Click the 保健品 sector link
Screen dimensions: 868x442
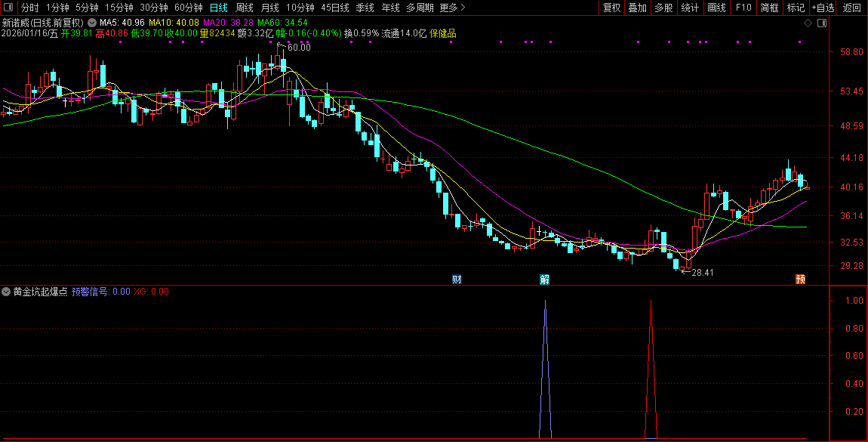[443, 33]
